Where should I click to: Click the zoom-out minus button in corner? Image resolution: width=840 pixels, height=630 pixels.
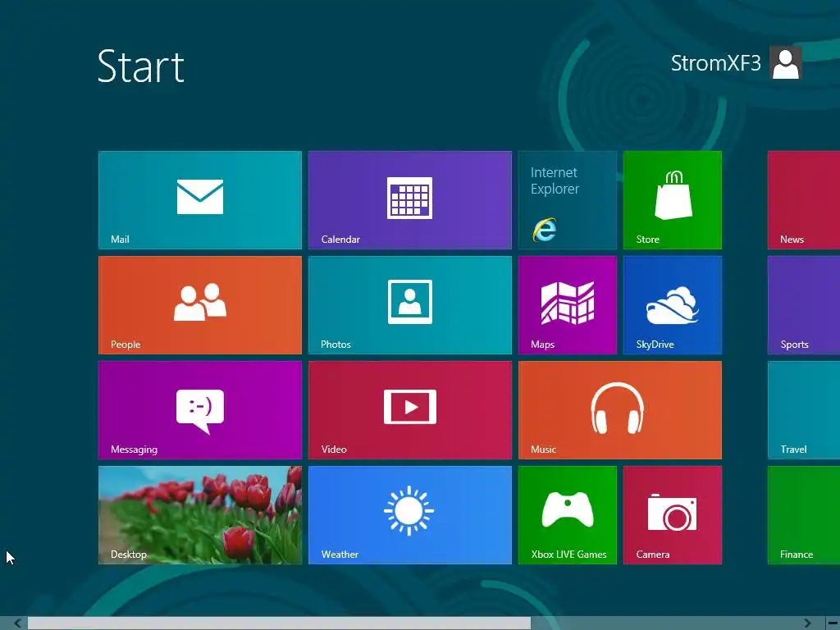(833, 623)
